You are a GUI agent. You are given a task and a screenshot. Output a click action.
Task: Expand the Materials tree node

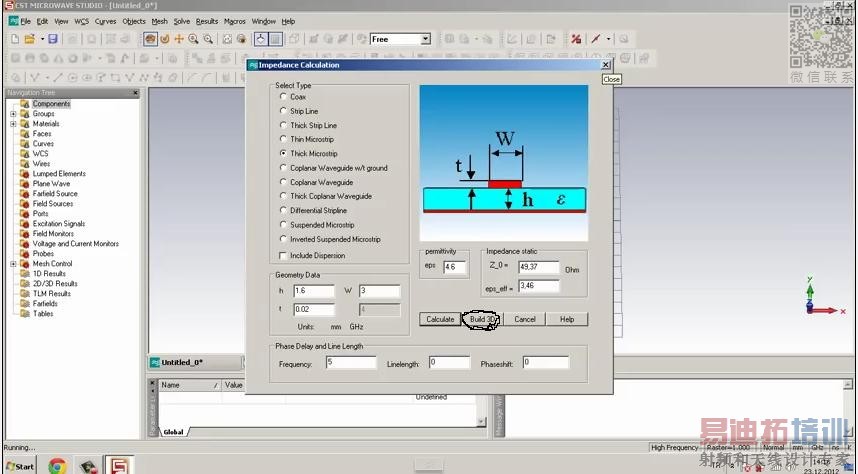coord(13,124)
